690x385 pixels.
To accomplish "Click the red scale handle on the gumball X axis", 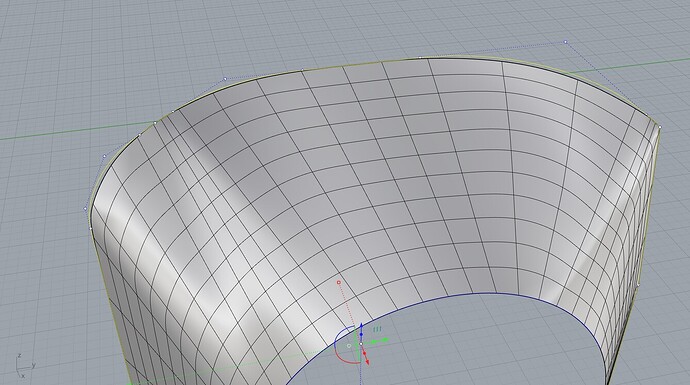I will click(x=364, y=353).
